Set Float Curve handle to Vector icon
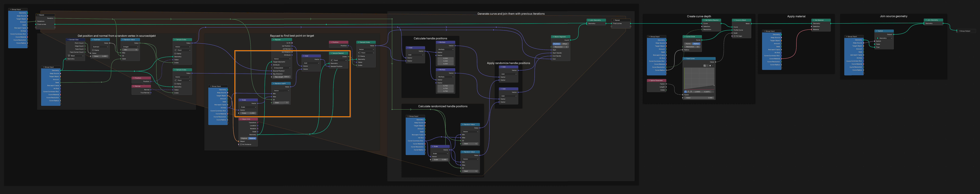 pos(688,92)
